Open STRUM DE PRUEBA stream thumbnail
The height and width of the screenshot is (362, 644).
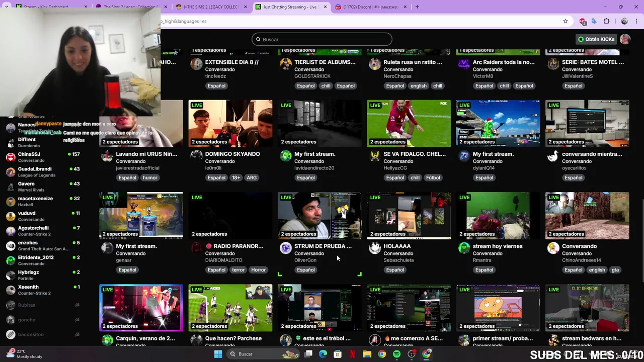319,215
